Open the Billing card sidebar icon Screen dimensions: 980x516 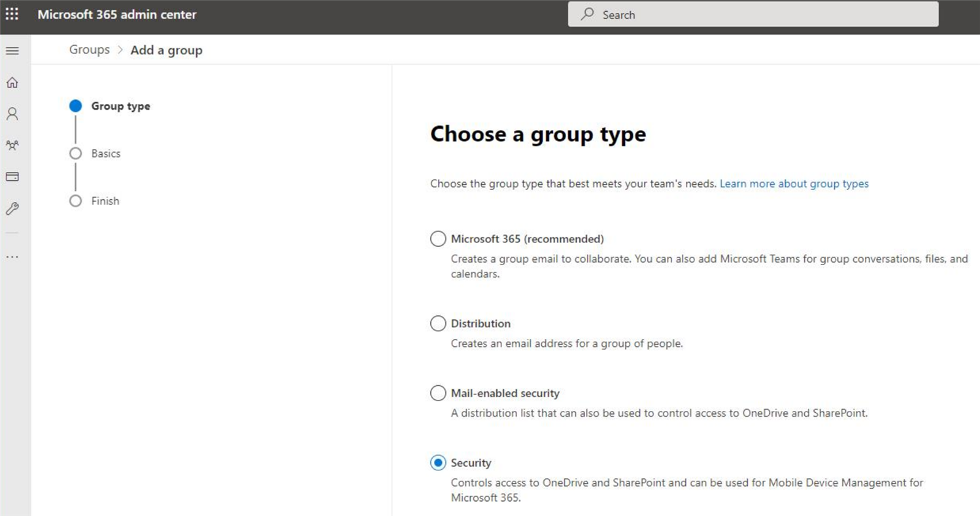(12, 176)
